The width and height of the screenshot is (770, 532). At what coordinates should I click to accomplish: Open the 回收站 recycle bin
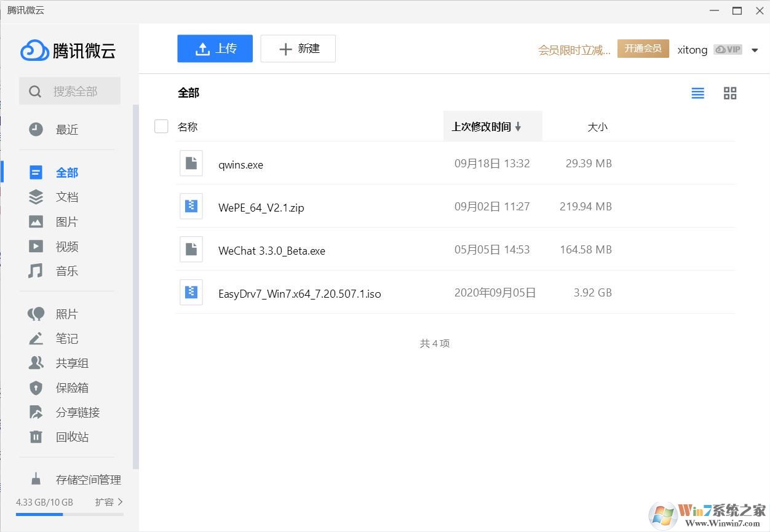tap(71, 437)
